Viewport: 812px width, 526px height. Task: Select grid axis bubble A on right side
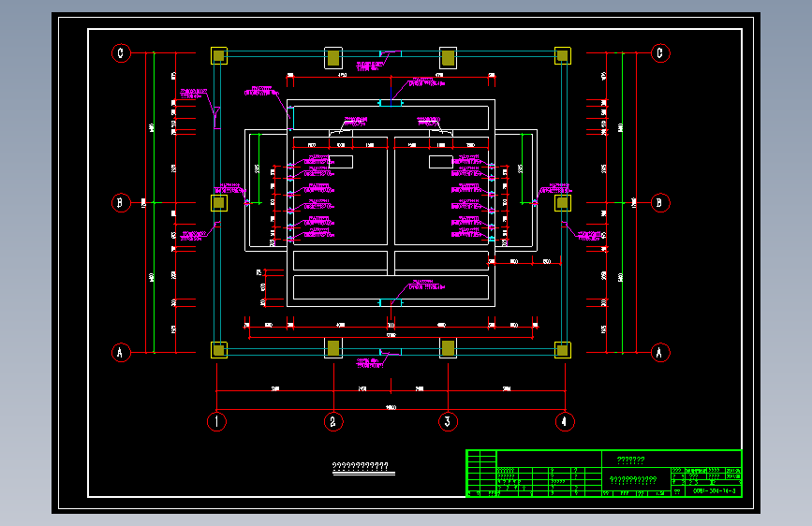(660, 353)
